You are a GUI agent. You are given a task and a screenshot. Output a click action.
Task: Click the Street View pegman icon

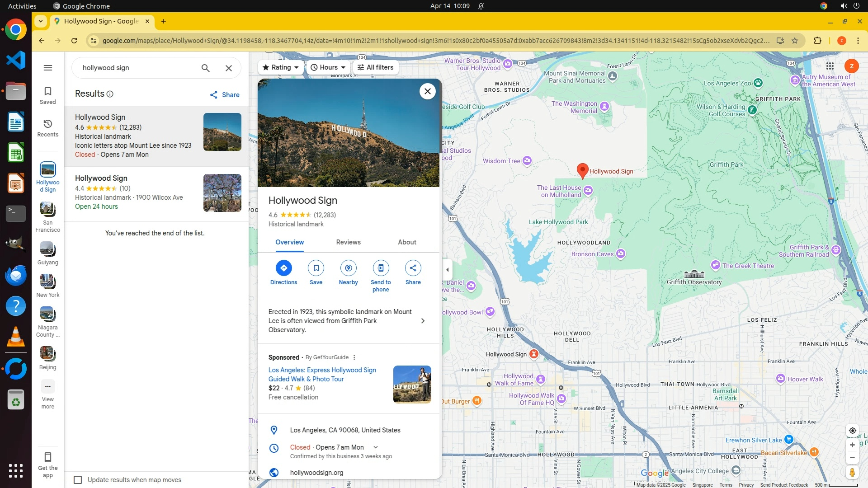pos(852,473)
